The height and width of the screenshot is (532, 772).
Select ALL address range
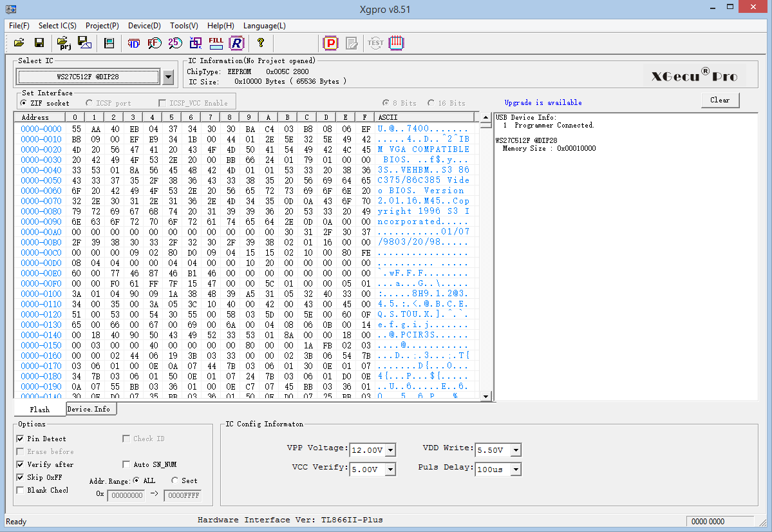(x=144, y=480)
